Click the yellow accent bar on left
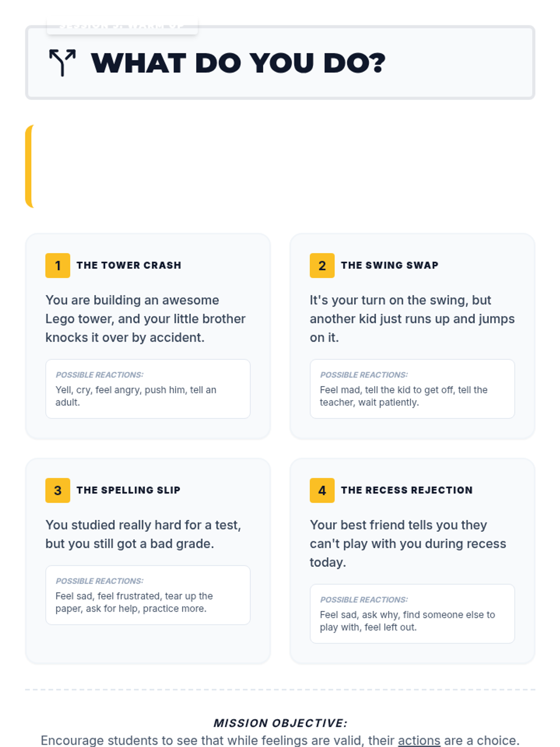 pyautogui.click(x=29, y=166)
